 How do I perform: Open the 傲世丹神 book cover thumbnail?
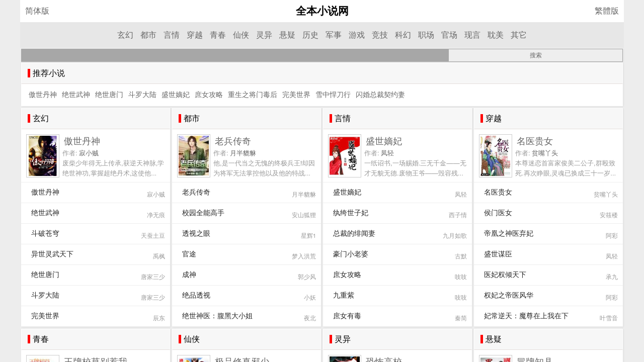tap(43, 156)
